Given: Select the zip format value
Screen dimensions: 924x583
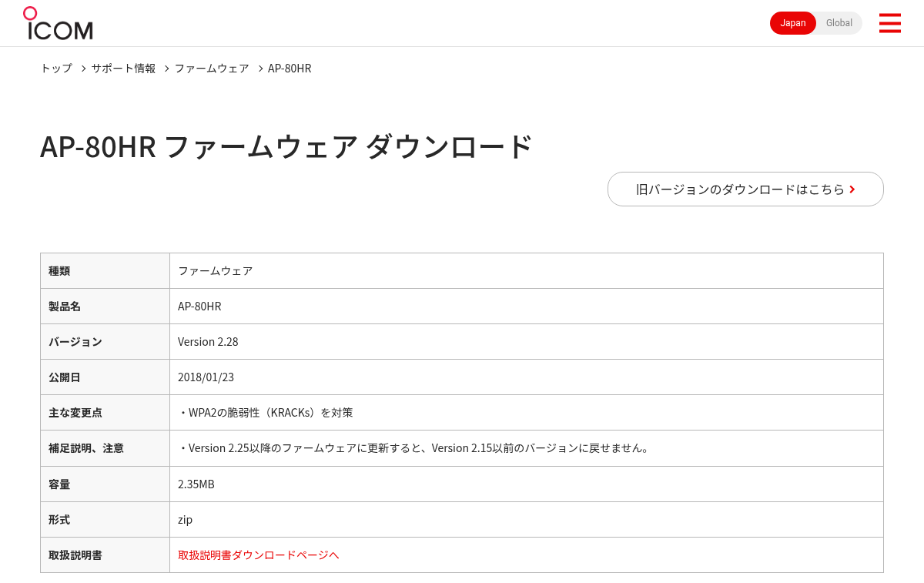Looking at the screenshot, I should coord(185,519).
